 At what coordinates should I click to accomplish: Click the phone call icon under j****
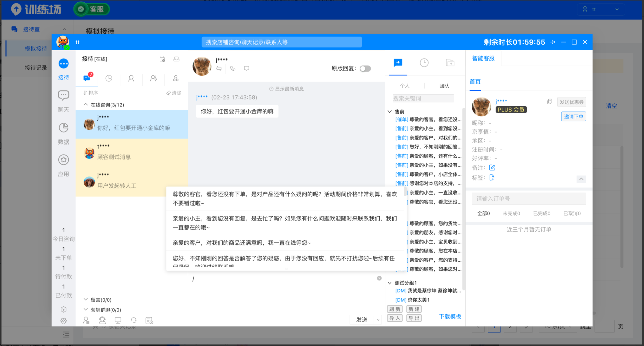tap(233, 68)
